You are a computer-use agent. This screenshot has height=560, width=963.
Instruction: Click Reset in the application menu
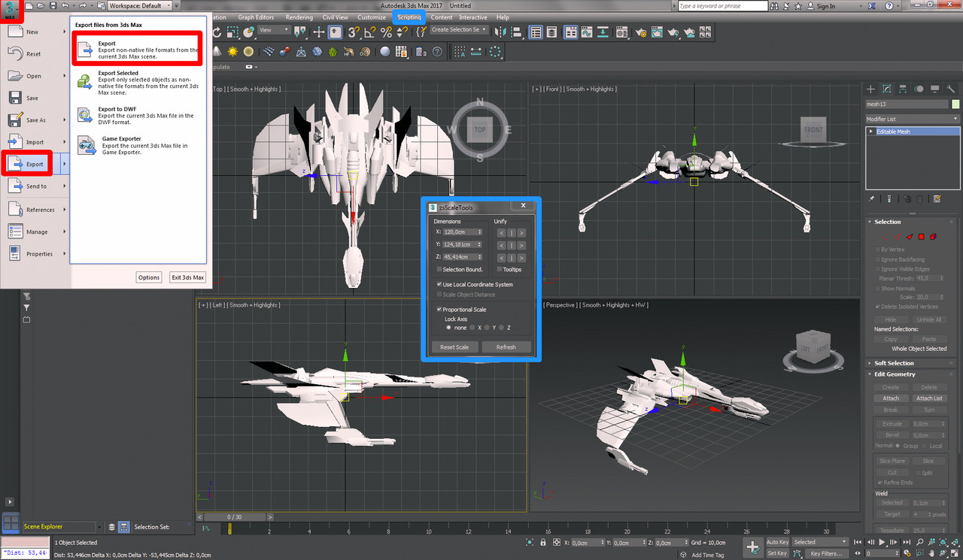pyautogui.click(x=35, y=54)
